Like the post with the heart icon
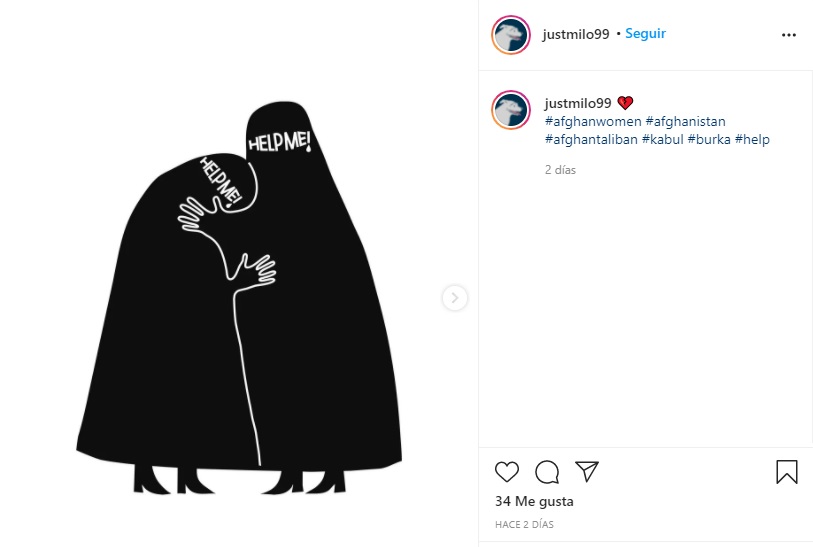The image size is (813, 547). (x=507, y=472)
